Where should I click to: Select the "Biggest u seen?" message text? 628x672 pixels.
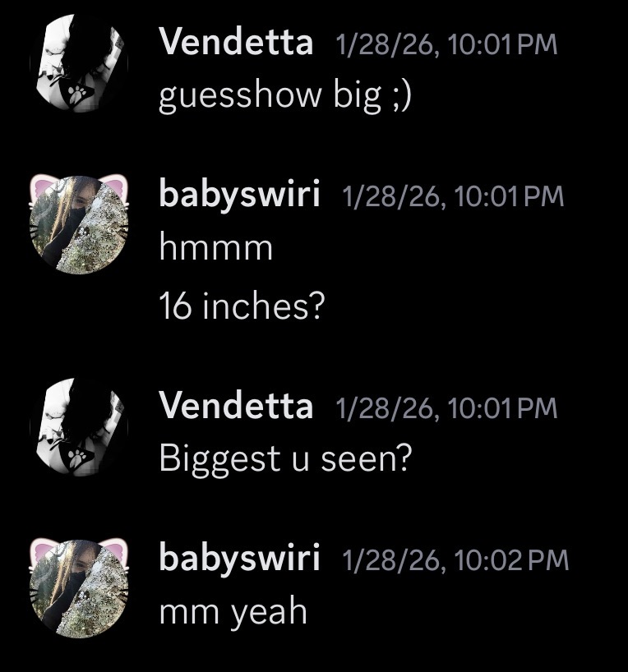point(284,458)
